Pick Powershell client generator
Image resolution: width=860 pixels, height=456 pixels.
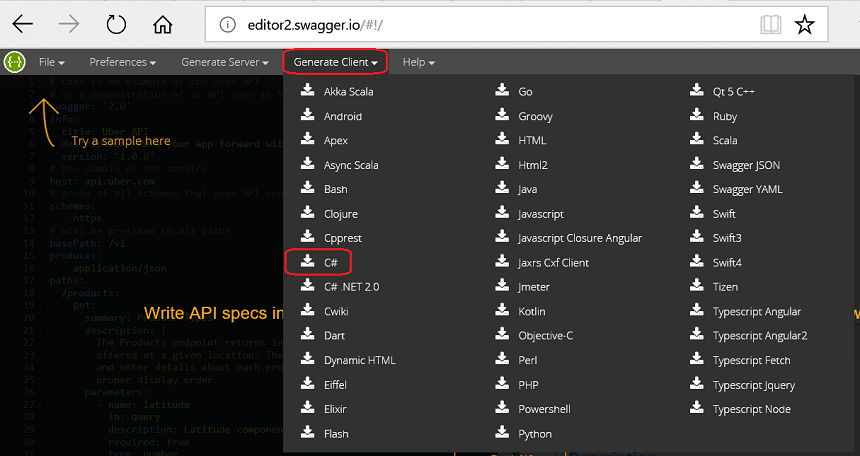click(x=545, y=409)
